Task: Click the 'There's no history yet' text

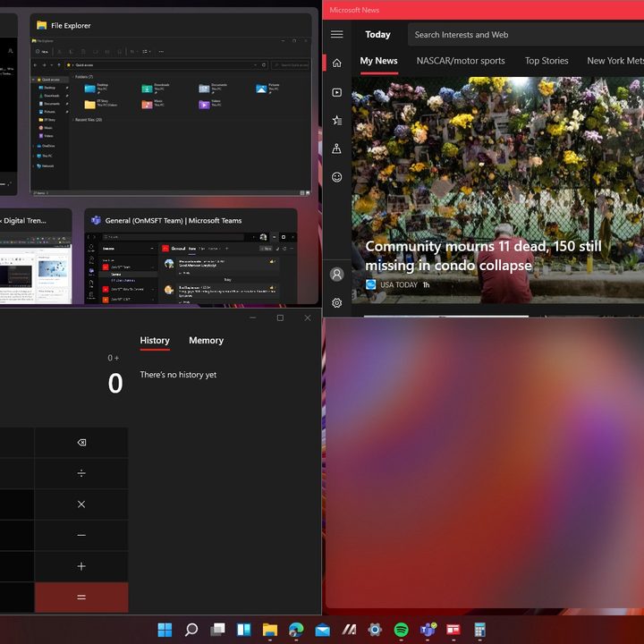Action: point(178,375)
